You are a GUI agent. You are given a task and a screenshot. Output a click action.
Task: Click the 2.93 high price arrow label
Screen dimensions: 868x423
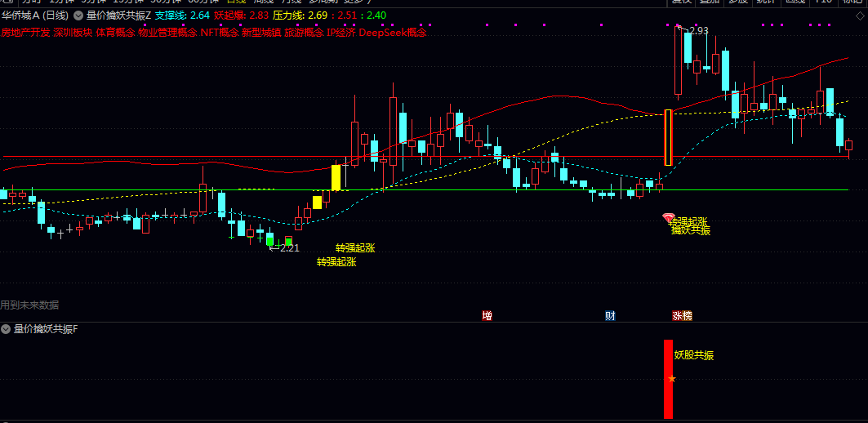(697, 31)
